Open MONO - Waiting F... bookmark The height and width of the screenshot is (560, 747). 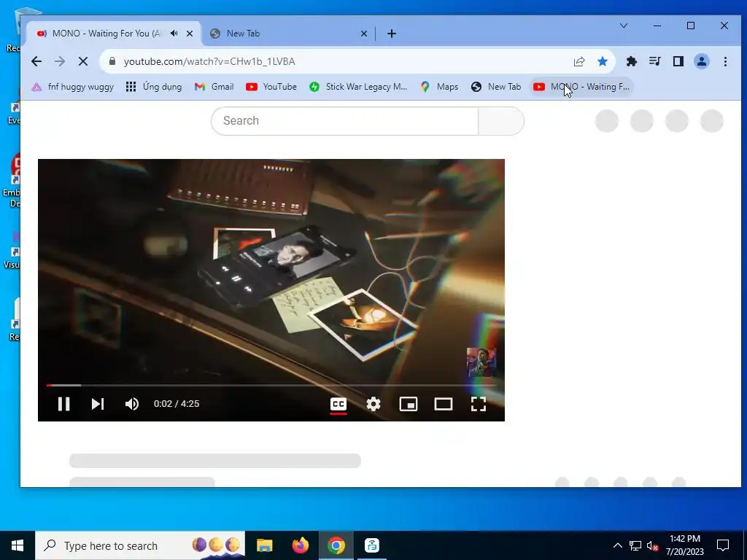tap(581, 87)
